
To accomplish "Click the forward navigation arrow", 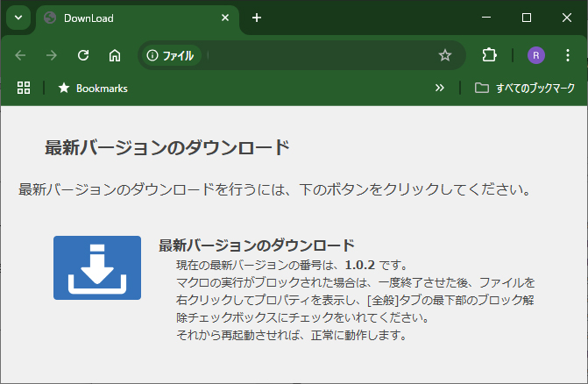I will point(52,55).
